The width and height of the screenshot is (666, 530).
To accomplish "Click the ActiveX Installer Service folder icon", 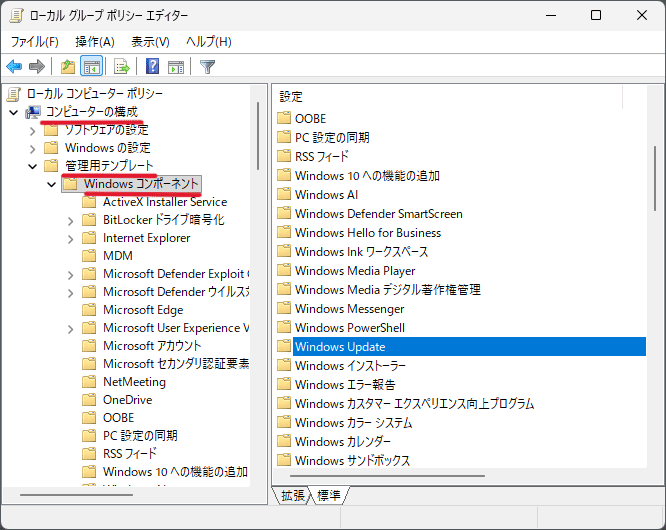I will (89, 202).
